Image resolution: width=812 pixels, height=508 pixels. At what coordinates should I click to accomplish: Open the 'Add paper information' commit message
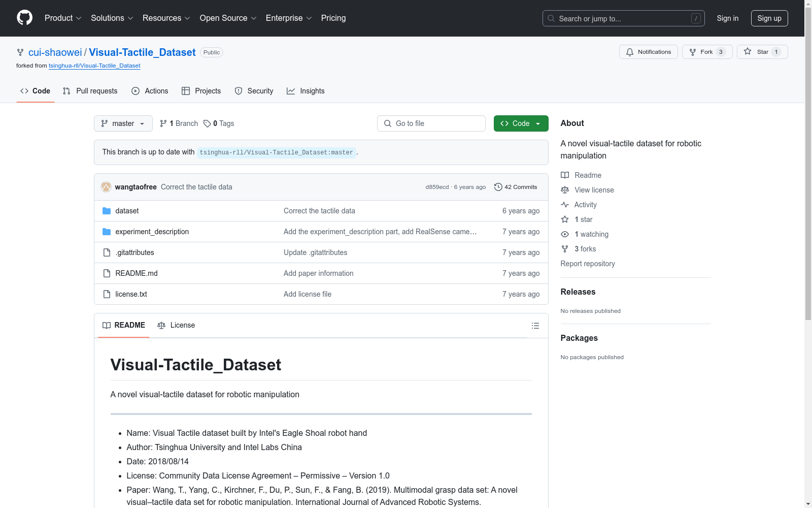(319, 273)
